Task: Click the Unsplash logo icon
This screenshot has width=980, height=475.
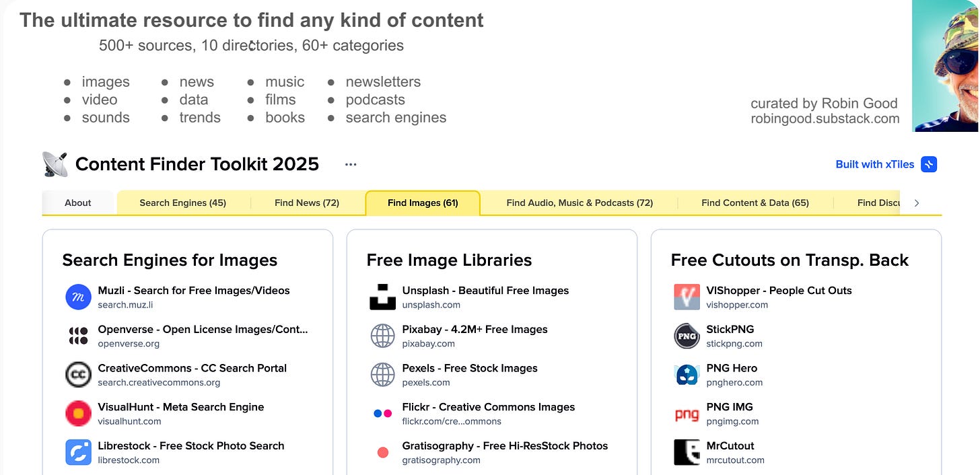Action: point(383,297)
